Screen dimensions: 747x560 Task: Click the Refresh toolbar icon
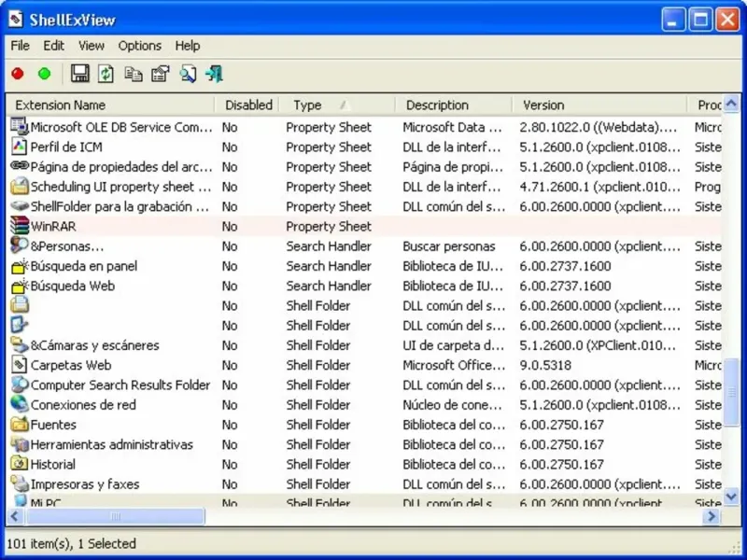tap(106, 74)
